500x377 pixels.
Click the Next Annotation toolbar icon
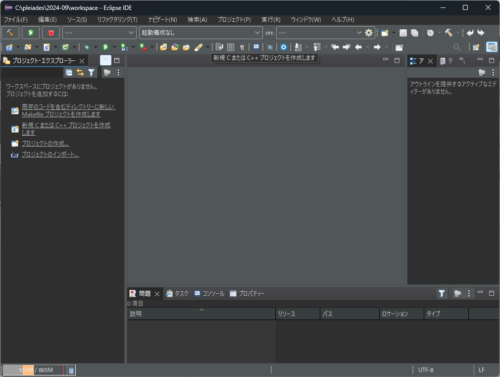(x=298, y=47)
